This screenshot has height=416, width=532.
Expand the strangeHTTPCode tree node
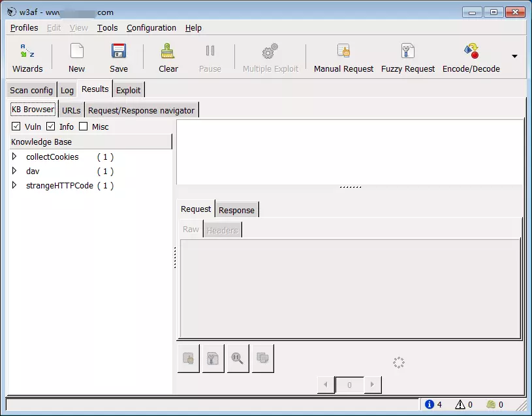coord(14,185)
